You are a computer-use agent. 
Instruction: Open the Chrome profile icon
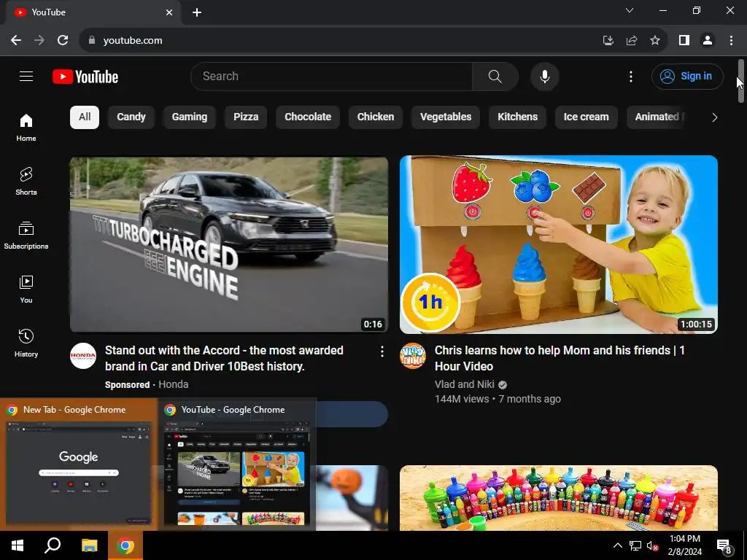point(708,41)
